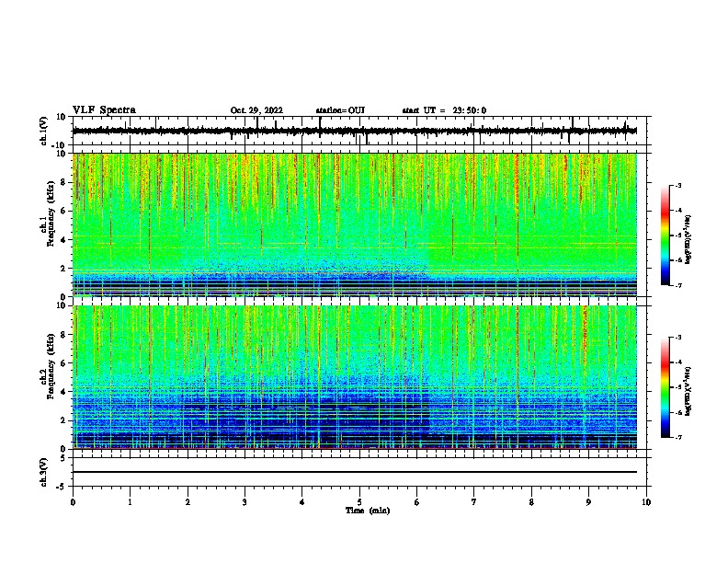Viewport: 728px width, 563px height.
Task: Click the "-7" label on ch.2 color bar
Action: (677, 437)
